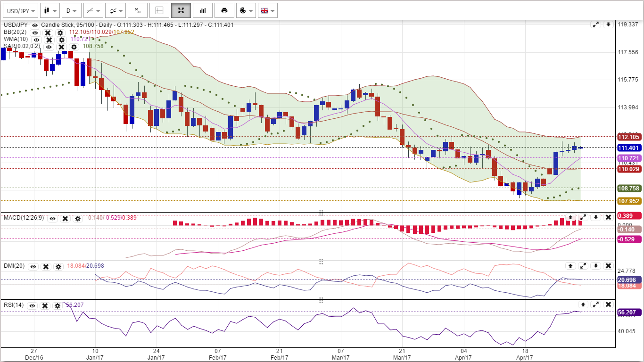Click the MACD histogram value label 0.389
Viewport: 644px width, 362px height.
point(629,215)
